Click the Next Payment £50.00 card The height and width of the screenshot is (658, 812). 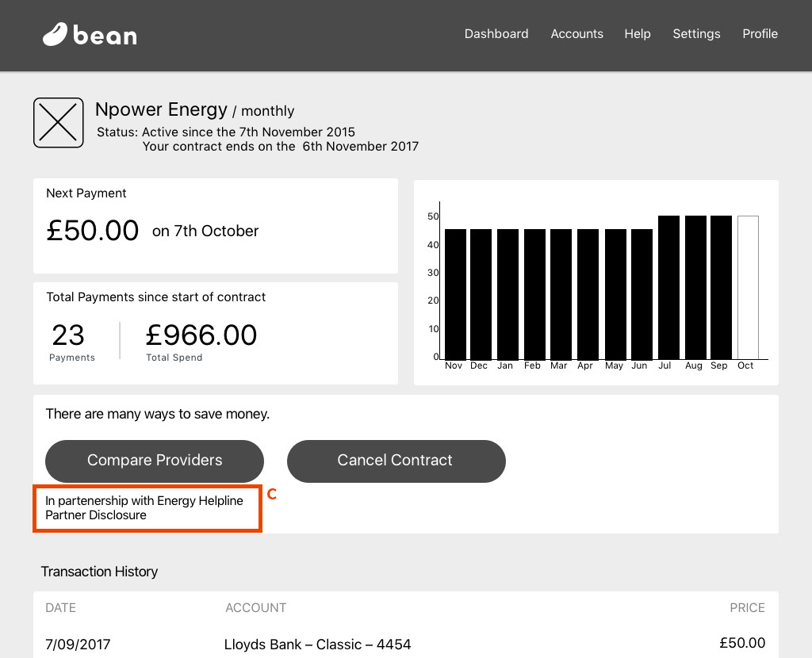pos(215,226)
